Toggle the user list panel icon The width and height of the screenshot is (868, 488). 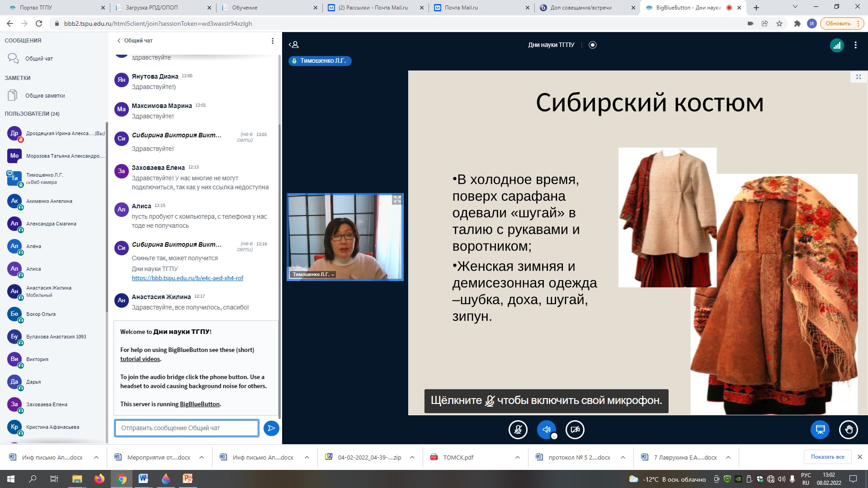pos(294,45)
